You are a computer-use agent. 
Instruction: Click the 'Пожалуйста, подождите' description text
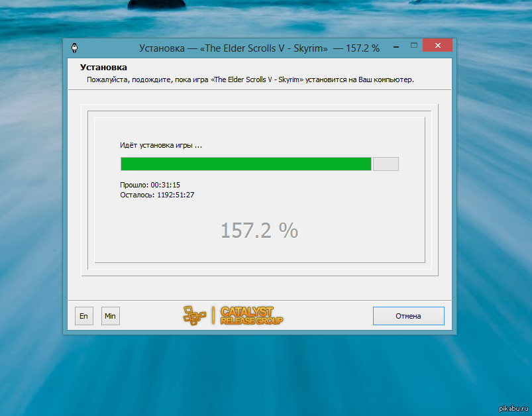250,79
